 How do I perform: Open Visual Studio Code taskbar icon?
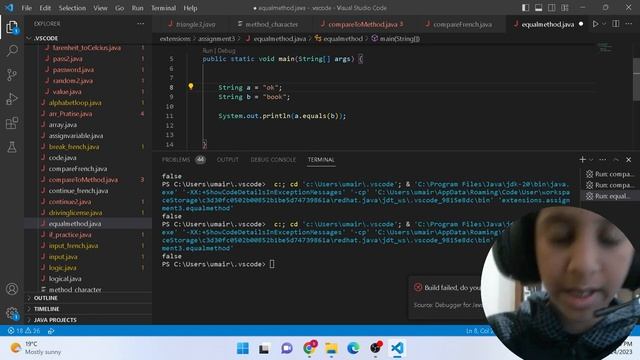click(x=397, y=348)
